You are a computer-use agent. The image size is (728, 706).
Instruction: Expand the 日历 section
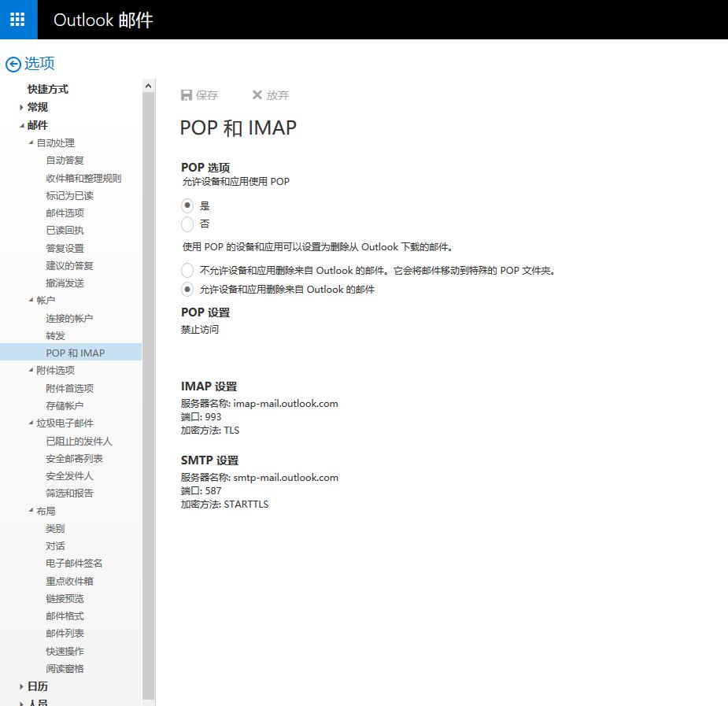(x=21, y=686)
